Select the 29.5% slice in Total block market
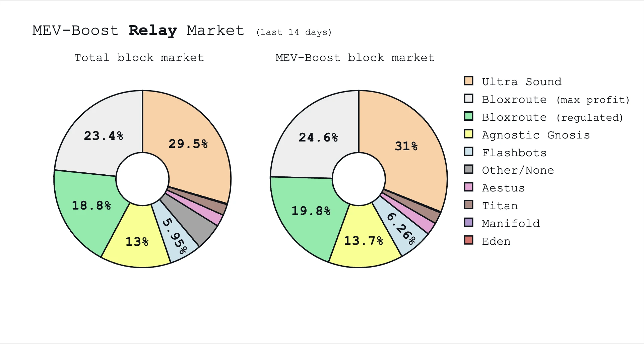Viewport: 644px width, 344px height. [x=188, y=144]
